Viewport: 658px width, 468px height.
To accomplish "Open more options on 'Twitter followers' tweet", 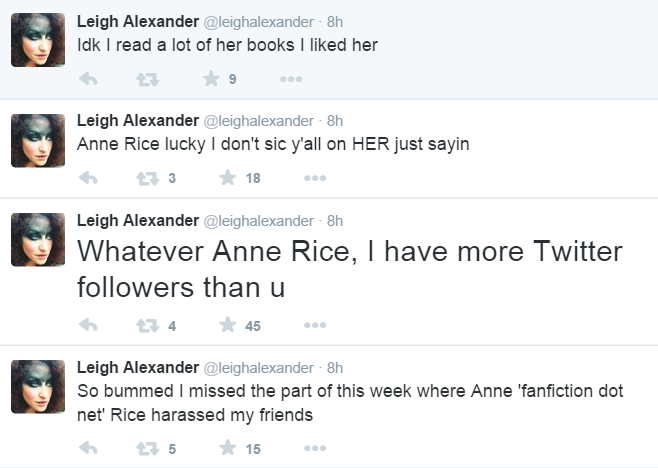I will coord(318,324).
